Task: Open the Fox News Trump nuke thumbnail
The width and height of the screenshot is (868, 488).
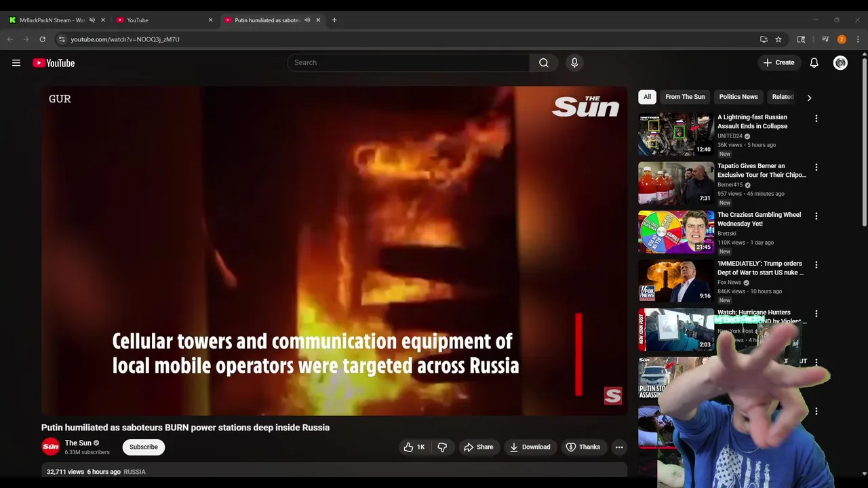Action: [x=676, y=281]
